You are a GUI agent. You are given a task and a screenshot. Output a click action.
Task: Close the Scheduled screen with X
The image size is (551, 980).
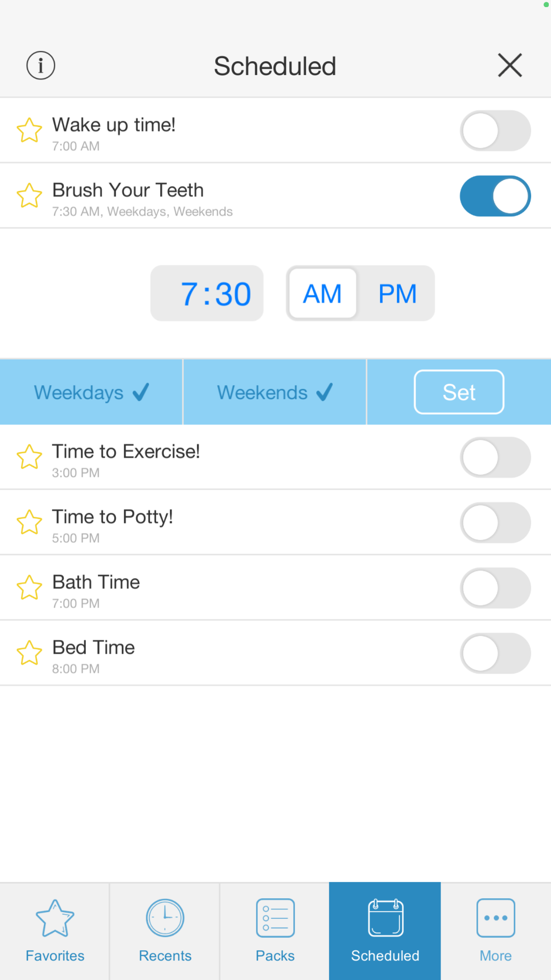pos(510,66)
